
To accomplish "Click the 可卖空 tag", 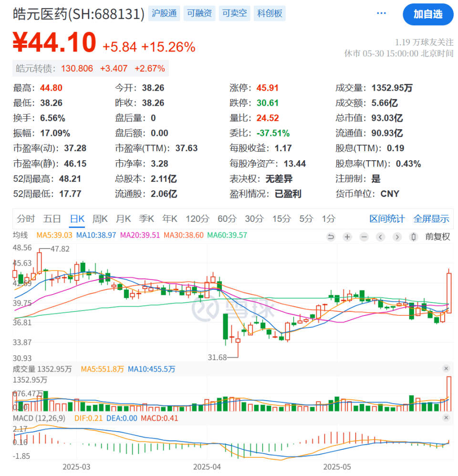I will 234,13.
